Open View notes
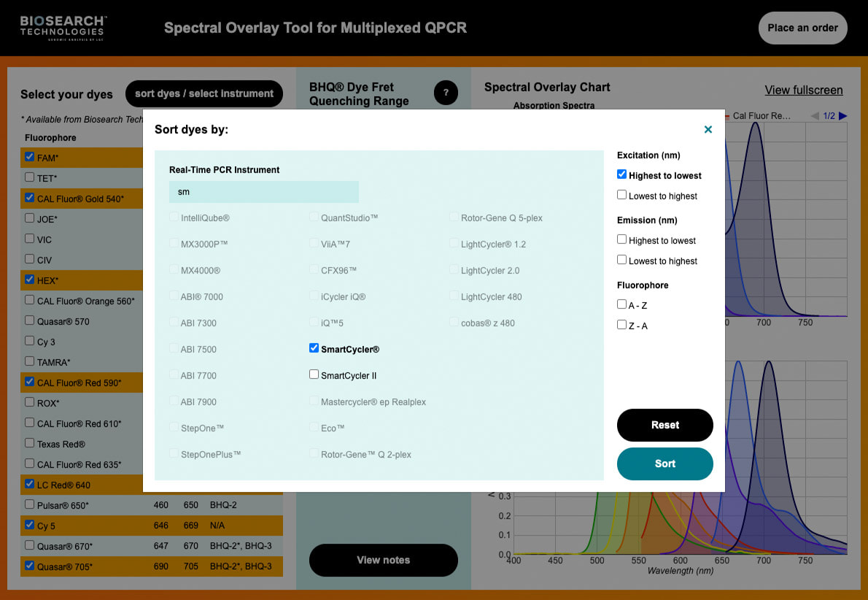 pos(383,560)
